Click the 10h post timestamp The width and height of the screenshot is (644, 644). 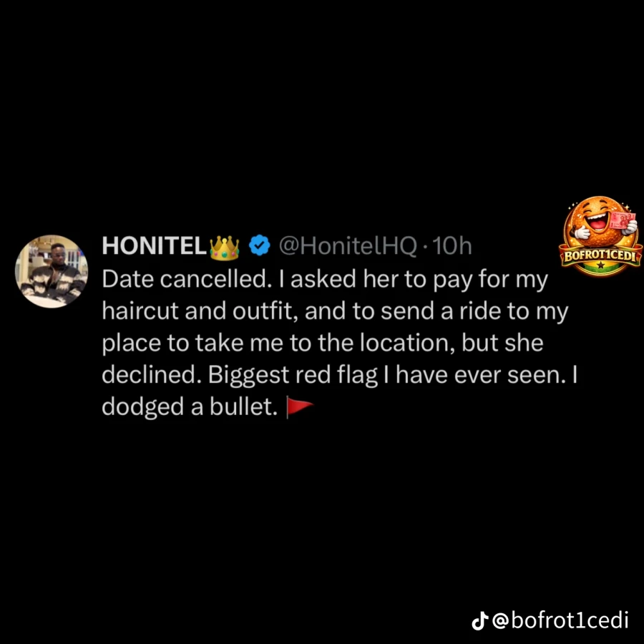point(452,245)
